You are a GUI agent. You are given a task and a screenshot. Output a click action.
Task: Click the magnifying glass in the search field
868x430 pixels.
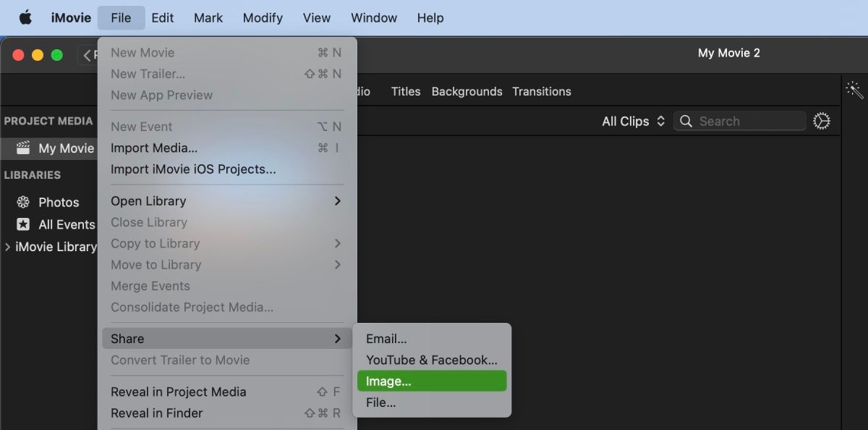685,121
